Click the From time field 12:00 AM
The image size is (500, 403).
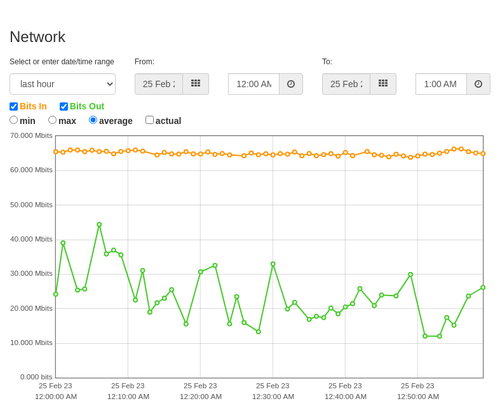click(254, 84)
